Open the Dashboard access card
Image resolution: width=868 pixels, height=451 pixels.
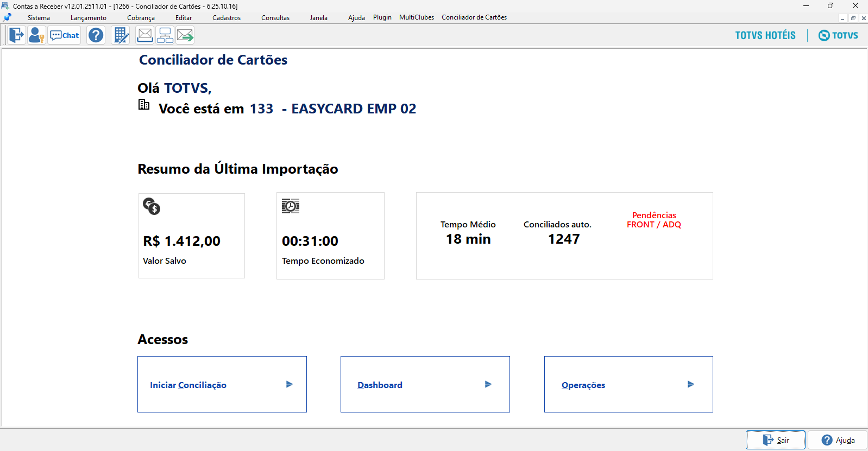(x=425, y=384)
